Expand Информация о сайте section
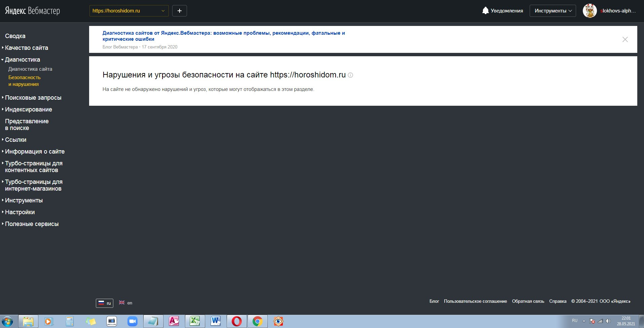This screenshot has height=328, width=644. (x=35, y=152)
